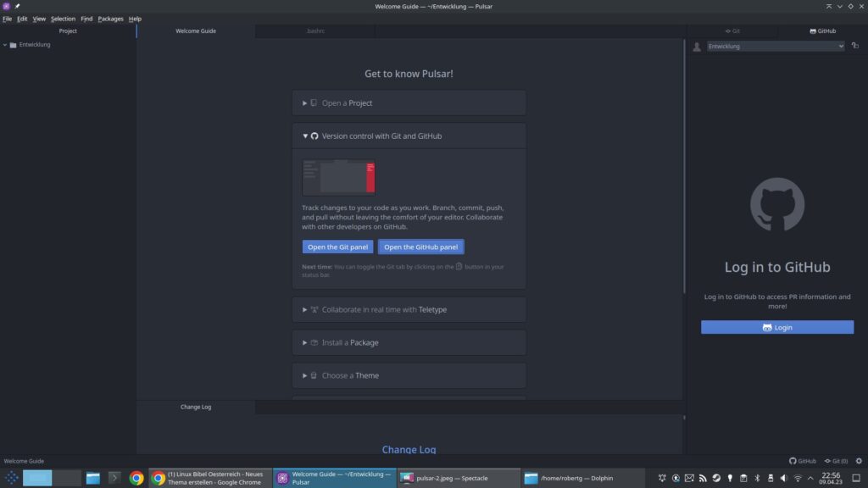Viewport: 868px width, 488px height.
Task: Click the Steam icon in the system tray
Action: [x=716, y=478]
